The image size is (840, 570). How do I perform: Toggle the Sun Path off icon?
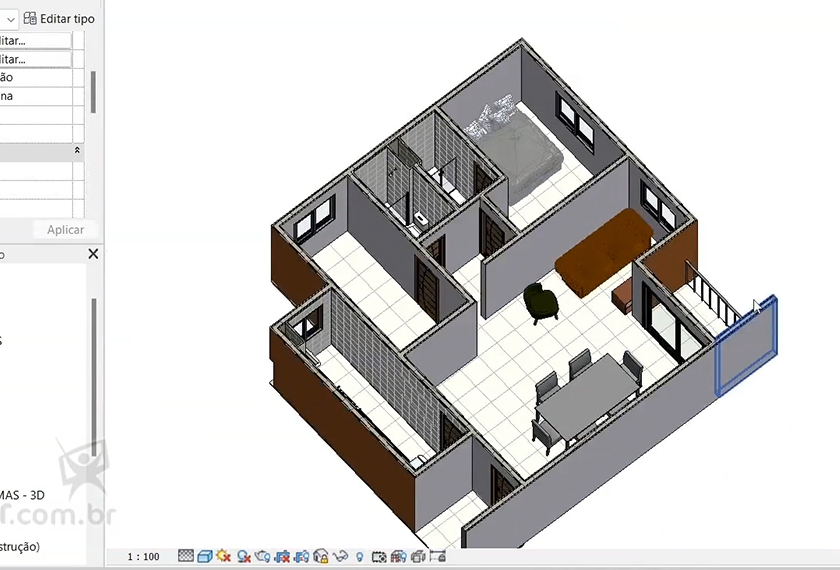coord(223,556)
